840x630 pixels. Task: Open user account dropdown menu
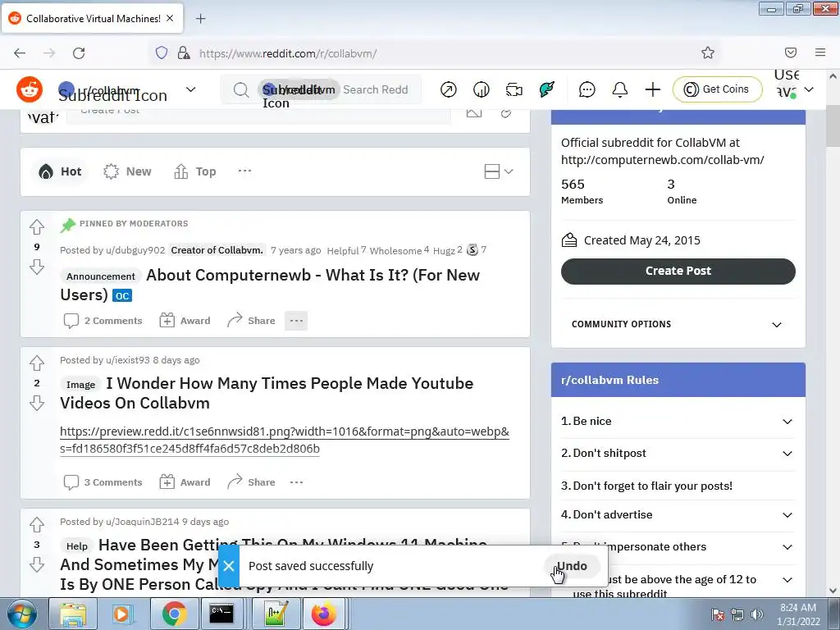[x=794, y=89]
